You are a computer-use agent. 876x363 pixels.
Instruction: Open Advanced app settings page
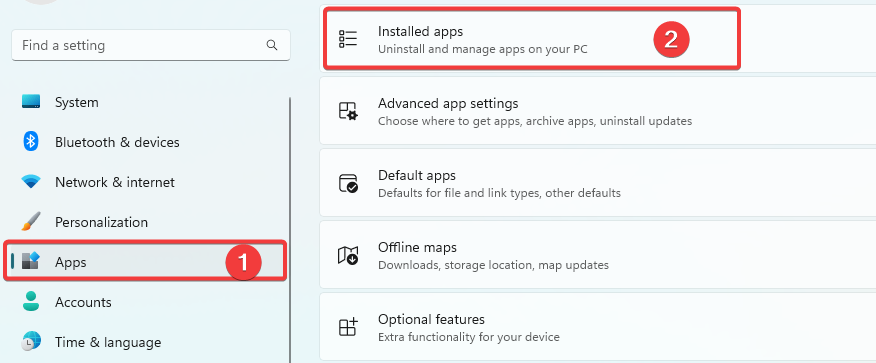pyautogui.click(x=598, y=111)
